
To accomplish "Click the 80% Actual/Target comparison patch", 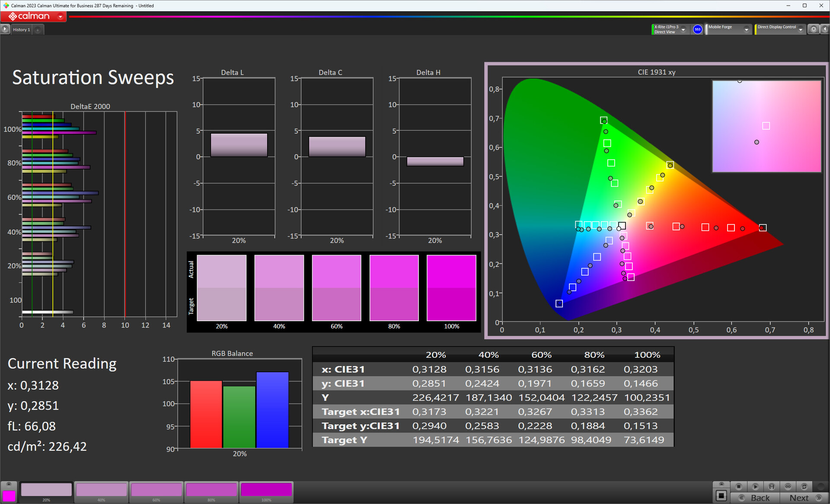I will [x=394, y=288].
